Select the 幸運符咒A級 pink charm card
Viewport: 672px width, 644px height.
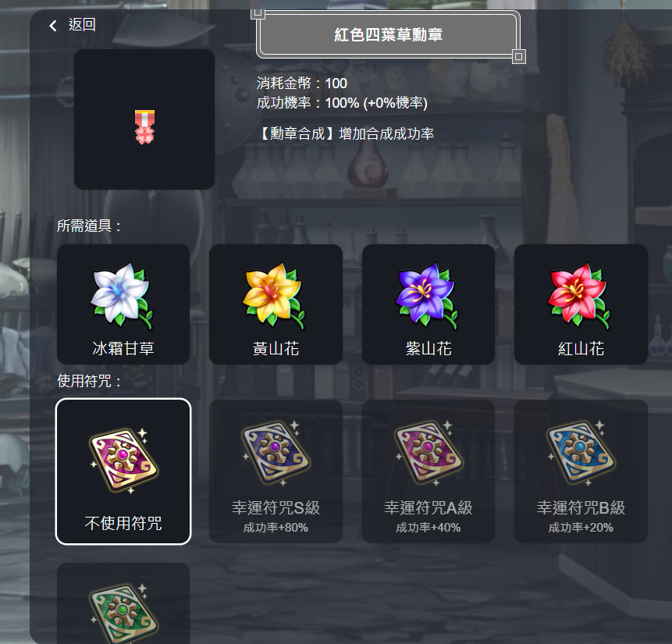pos(428,471)
